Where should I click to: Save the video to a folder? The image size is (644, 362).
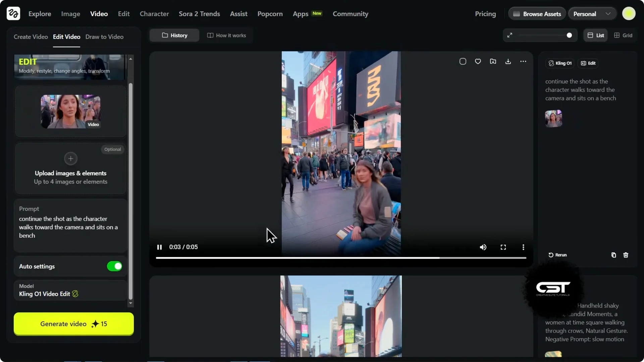[x=493, y=61]
